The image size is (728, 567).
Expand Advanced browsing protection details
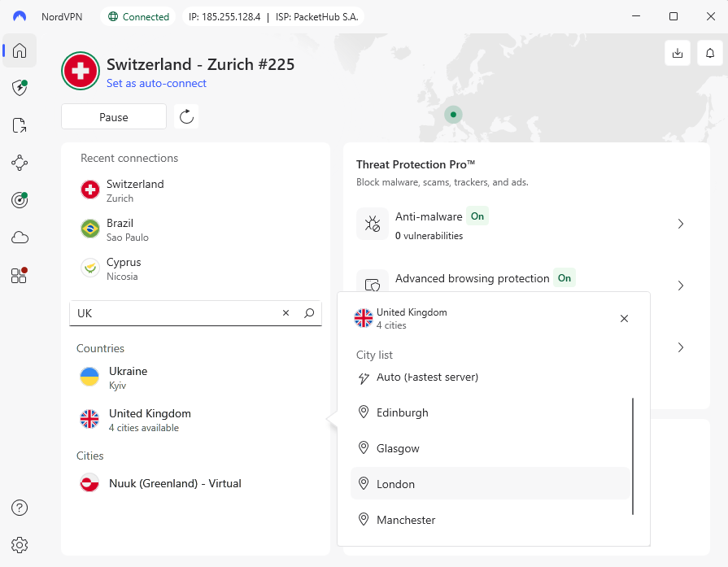pyautogui.click(x=681, y=286)
